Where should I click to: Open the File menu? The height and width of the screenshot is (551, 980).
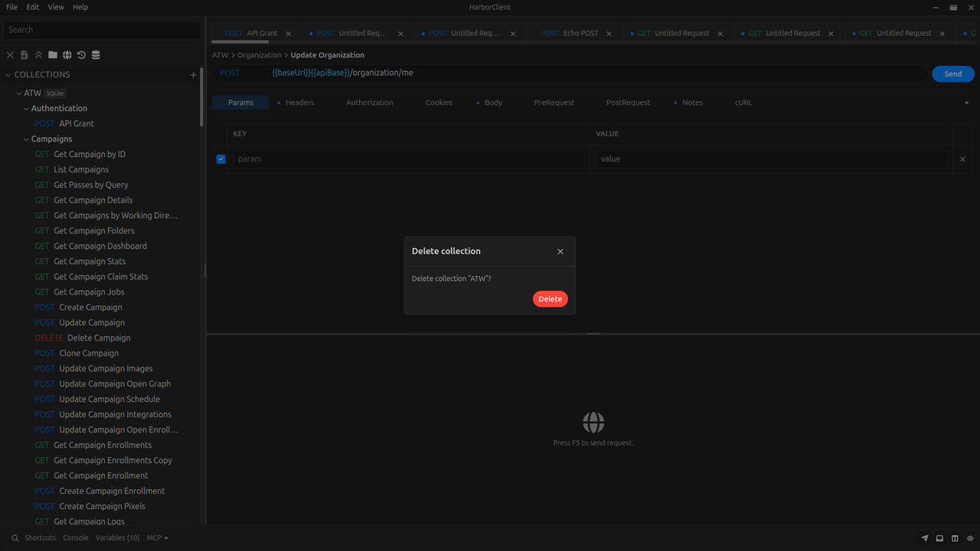(11, 7)
